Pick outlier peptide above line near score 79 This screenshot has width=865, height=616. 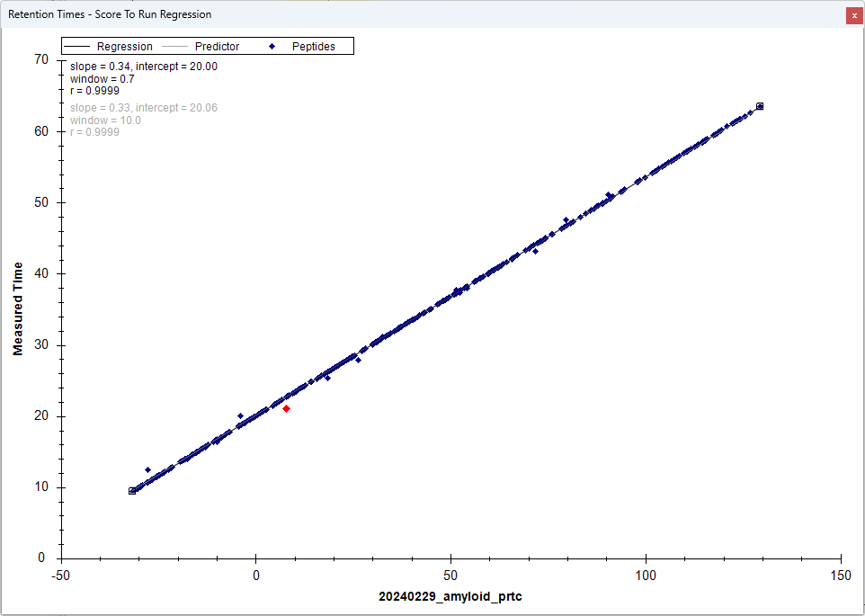point(566,219)
